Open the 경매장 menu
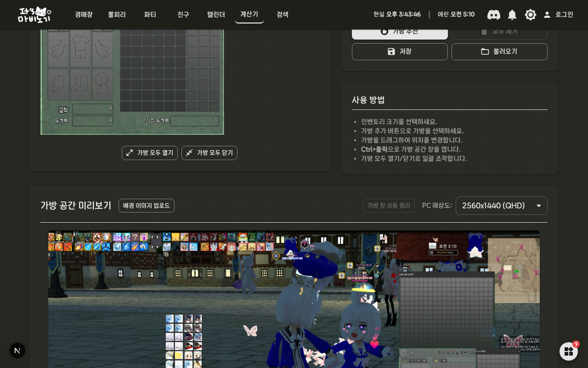The height and width of the screenshot is (368, 588). 84,15
